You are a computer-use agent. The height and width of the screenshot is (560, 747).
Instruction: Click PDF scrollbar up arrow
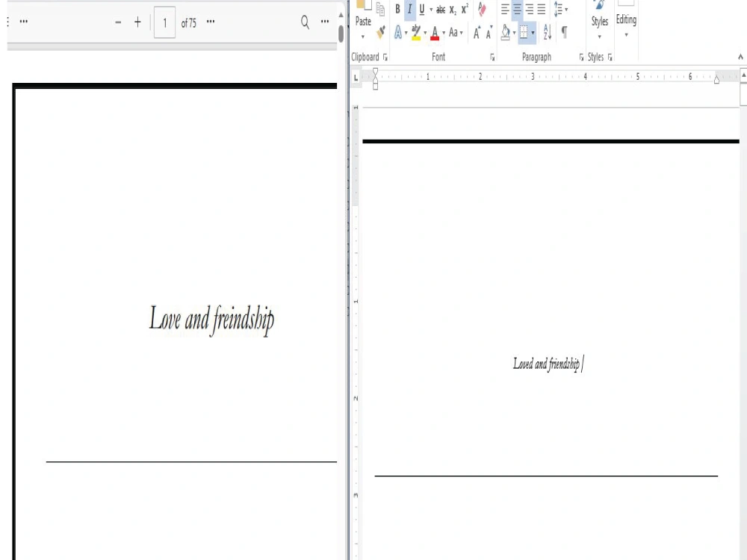(x=341, y=15)
